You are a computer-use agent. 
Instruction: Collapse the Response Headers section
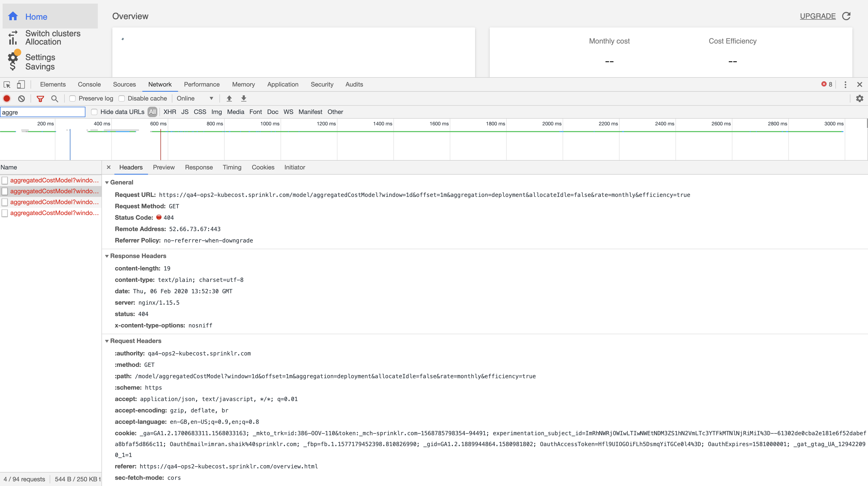[107, 256]
